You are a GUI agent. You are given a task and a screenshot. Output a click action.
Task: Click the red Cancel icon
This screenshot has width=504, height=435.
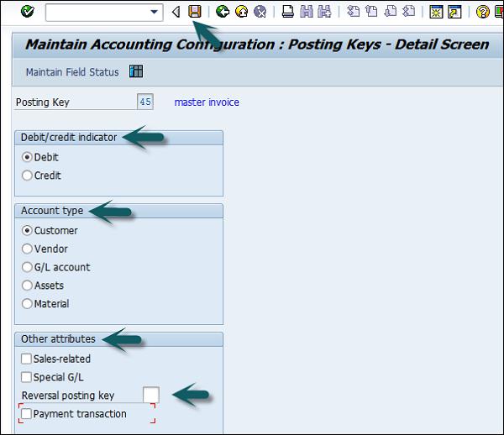pyautogui.click(x=260, y=12)
